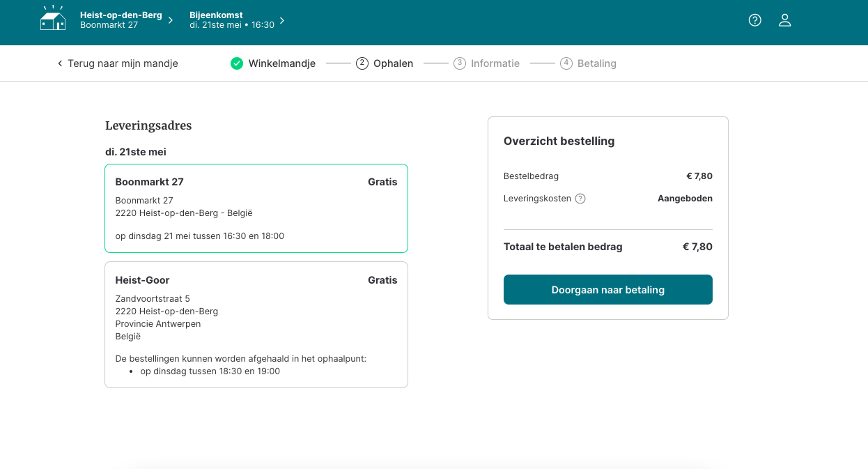The height and width of the screenshot is (469, 868).
Task: Click Doorgaan naar betaling button
Action: click(x=608, y=290)
